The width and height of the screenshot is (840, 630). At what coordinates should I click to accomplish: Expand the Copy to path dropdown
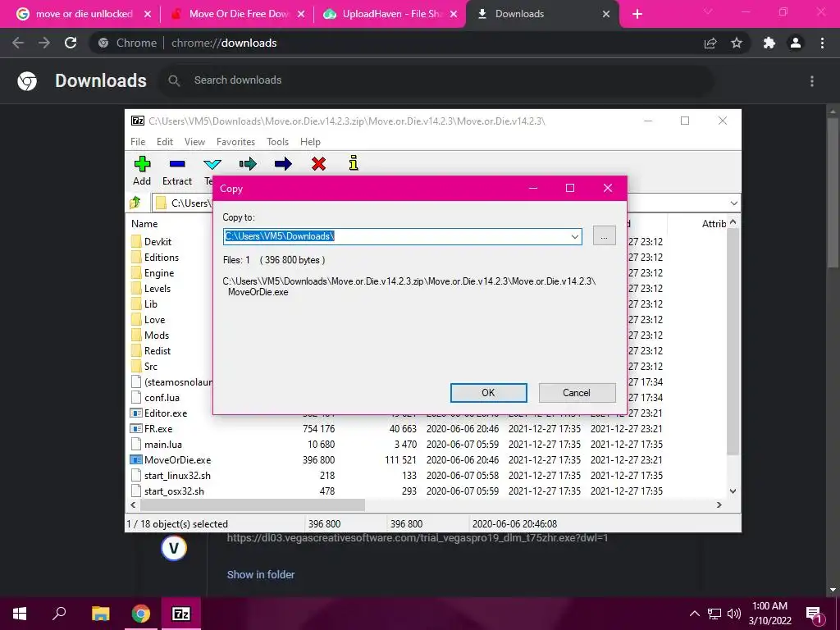[x=574, y=236]
